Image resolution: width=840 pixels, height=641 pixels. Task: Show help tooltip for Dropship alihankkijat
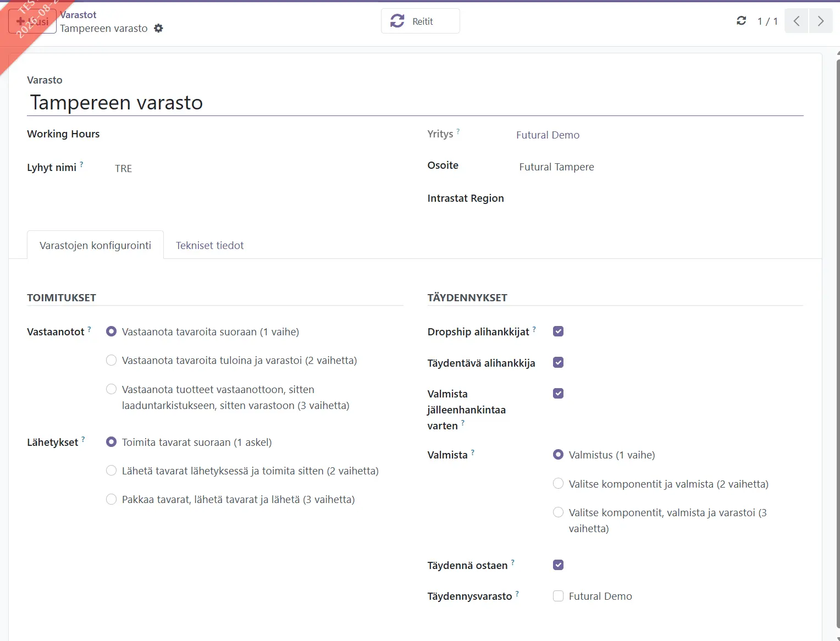(534, 329)
